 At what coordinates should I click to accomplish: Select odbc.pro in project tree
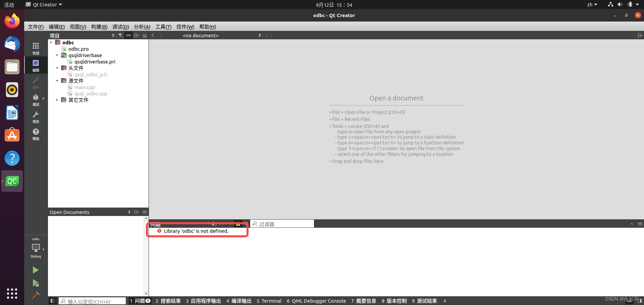click(78, 49)
